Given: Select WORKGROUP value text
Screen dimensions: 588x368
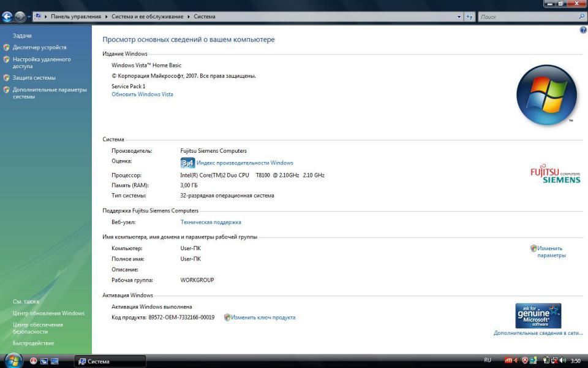Looking at the screenshot, I should point(197,280).
